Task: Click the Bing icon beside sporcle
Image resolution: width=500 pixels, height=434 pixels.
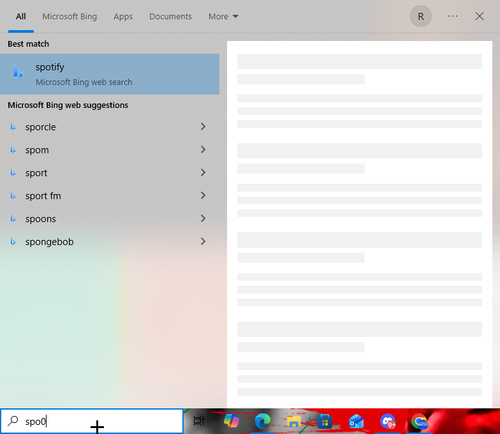Action: tap(13, 127)
